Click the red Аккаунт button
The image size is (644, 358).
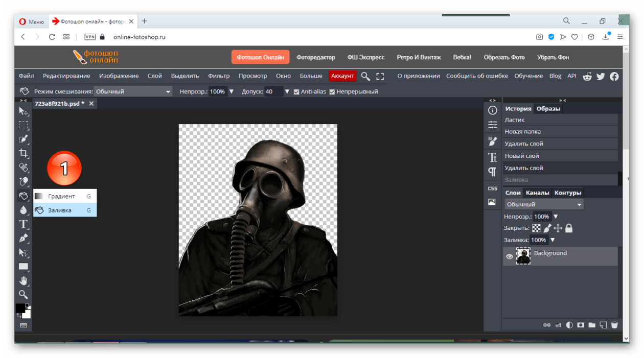(x=342, y=76)
